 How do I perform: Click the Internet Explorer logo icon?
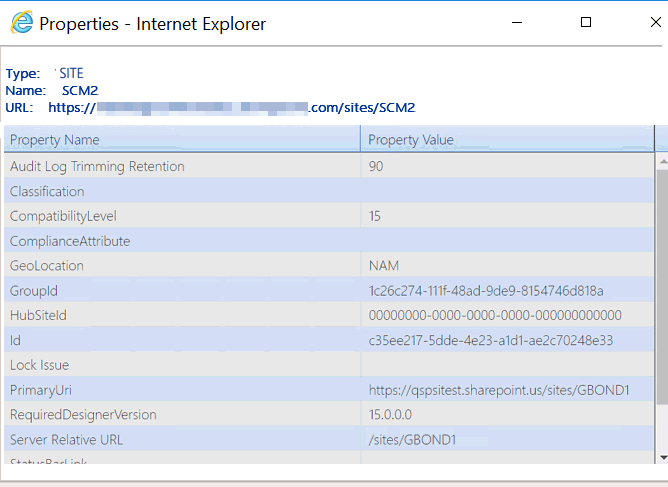(21, 22)
